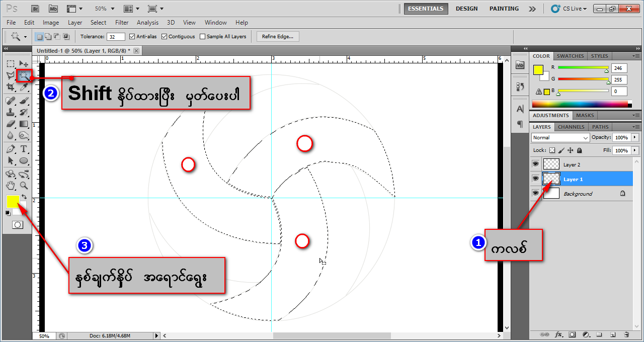Select the Spot Healing Brush tool
The width and height of the screenshot is (644, 342).
[x=11, y=101]
